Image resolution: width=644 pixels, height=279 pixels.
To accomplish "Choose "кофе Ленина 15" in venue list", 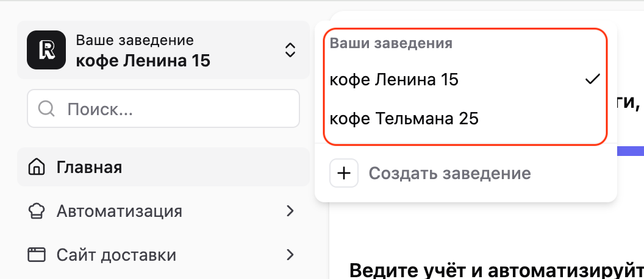I will coord(394,79).
